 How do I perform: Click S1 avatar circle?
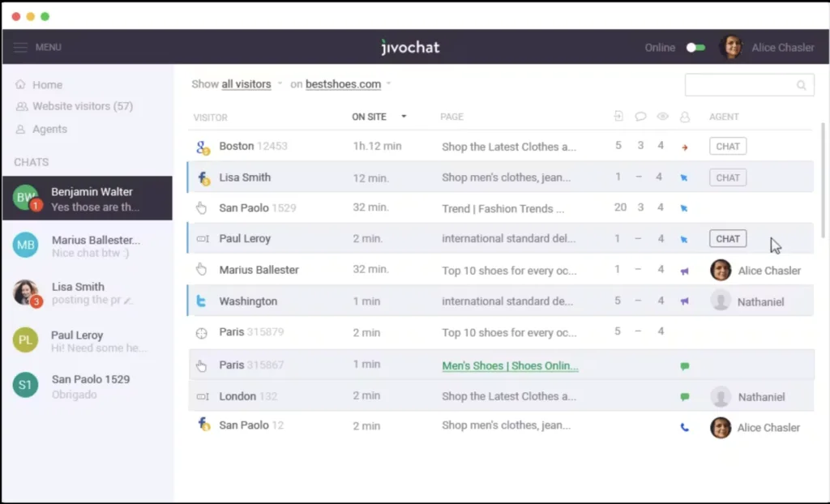[25, 385]
